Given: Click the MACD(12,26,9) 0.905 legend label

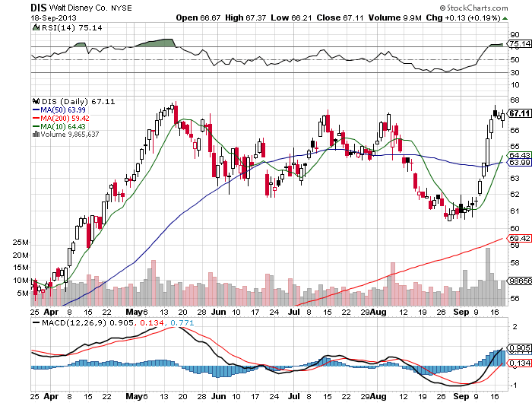Looking at the screenshot, I should click(x=87, y=322).
